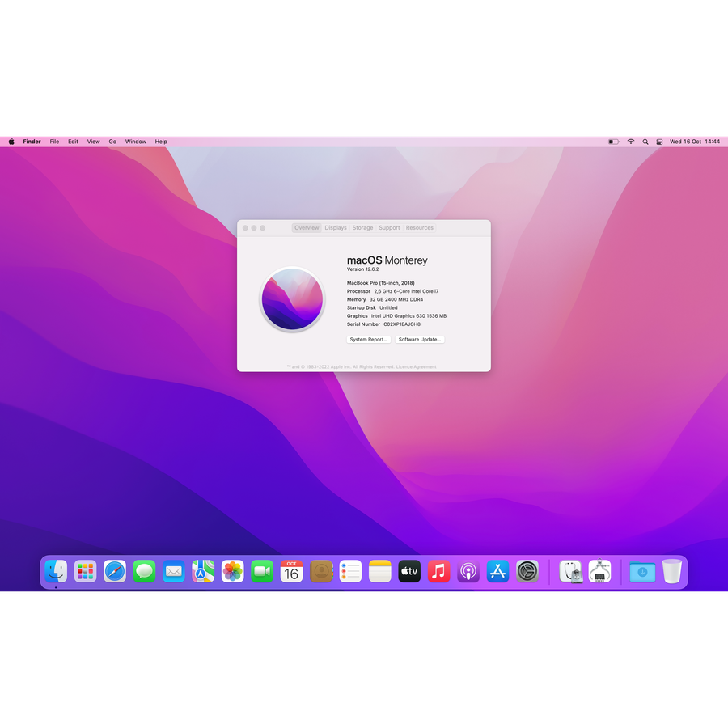Switch to the Displays tab
728x728 pixels.
[x=336, y=228]
